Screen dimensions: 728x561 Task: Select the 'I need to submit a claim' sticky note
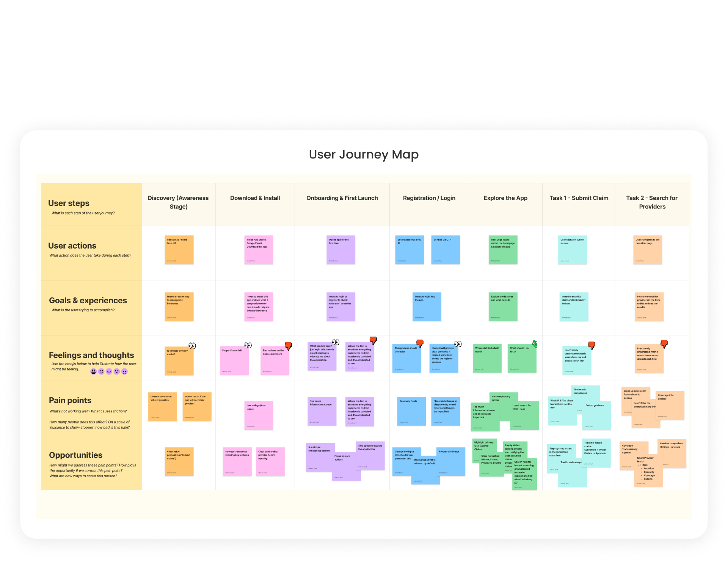pyautogui.click(x=574, y=307)
